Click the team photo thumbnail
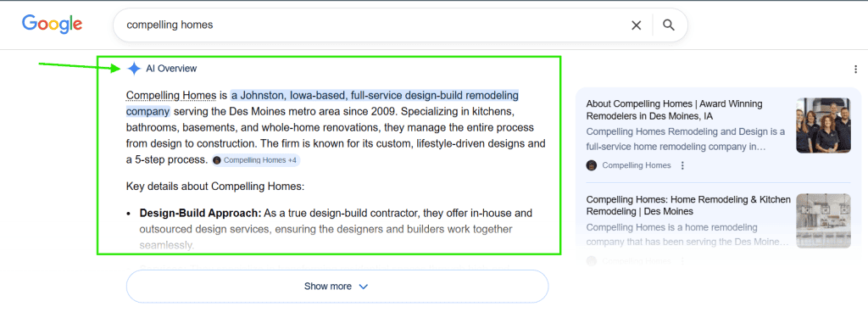The image size is (868, 312). pos(823,125)
